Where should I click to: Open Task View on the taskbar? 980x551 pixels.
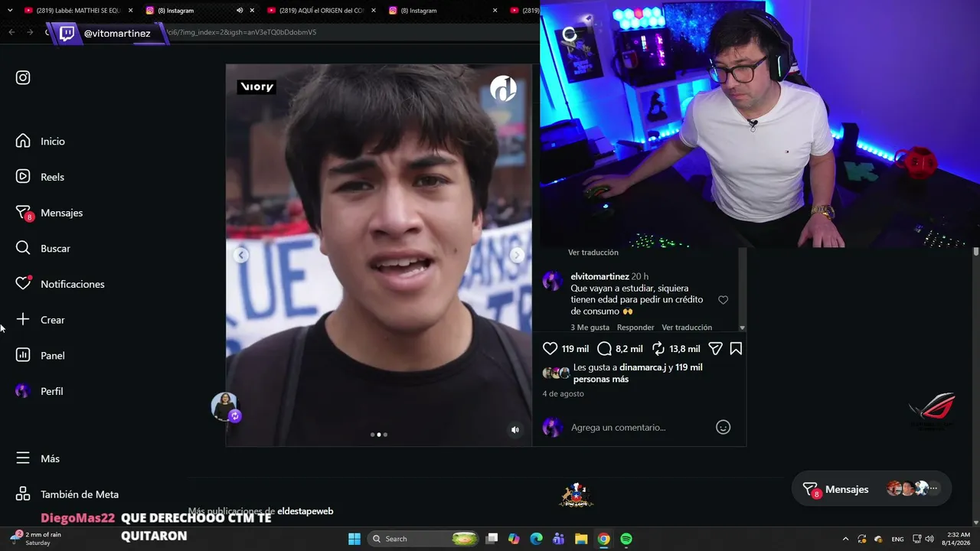click(x=492, y=539)
